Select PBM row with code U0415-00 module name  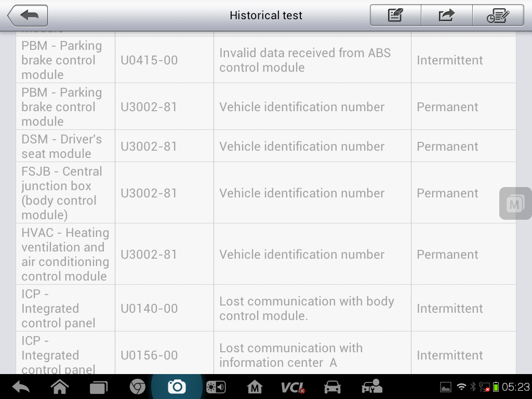65,60
